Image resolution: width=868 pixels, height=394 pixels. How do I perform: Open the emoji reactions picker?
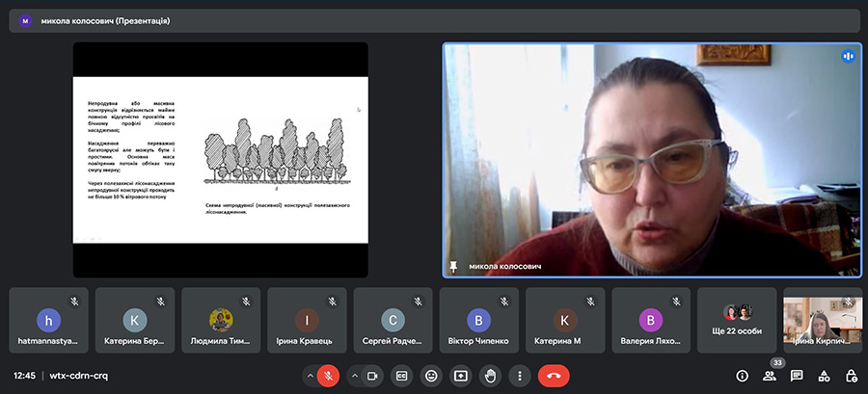coord(431,375)
